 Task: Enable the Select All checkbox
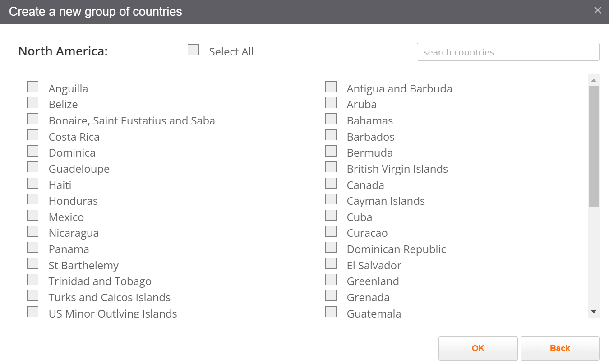coord(193,50)
